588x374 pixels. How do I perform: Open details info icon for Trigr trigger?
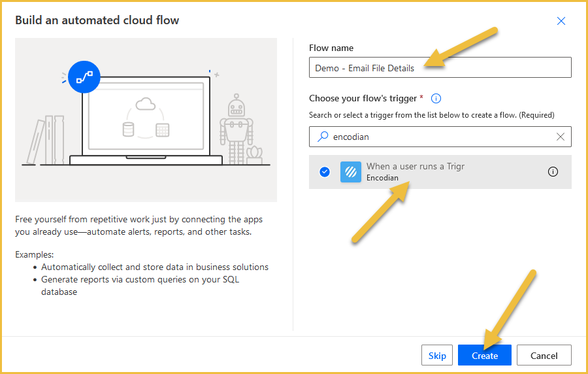tap(553, 172)
